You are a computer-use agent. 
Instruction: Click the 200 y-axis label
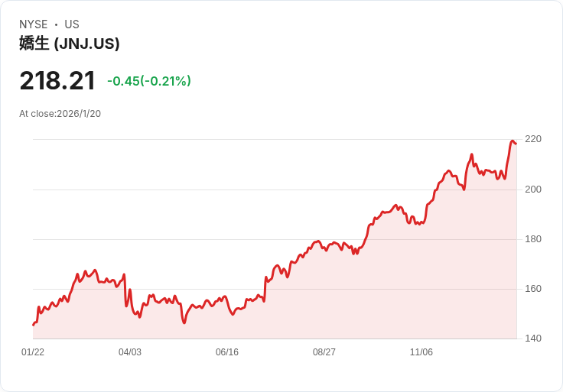[532, 190]
